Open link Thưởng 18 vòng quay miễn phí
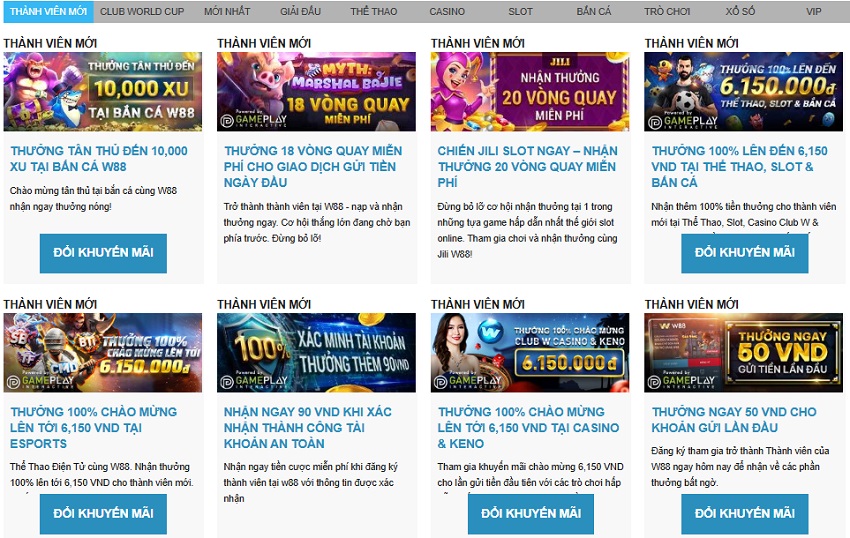850x538 pixels. 313,166
